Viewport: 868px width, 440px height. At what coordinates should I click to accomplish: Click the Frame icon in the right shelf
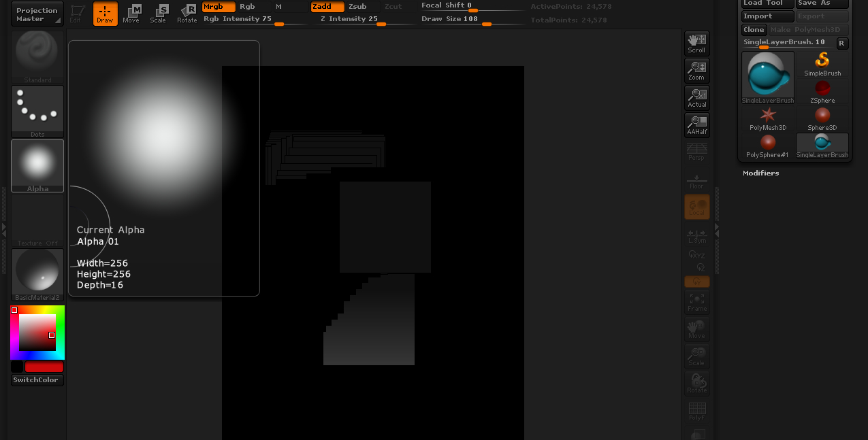click(696, 302)
